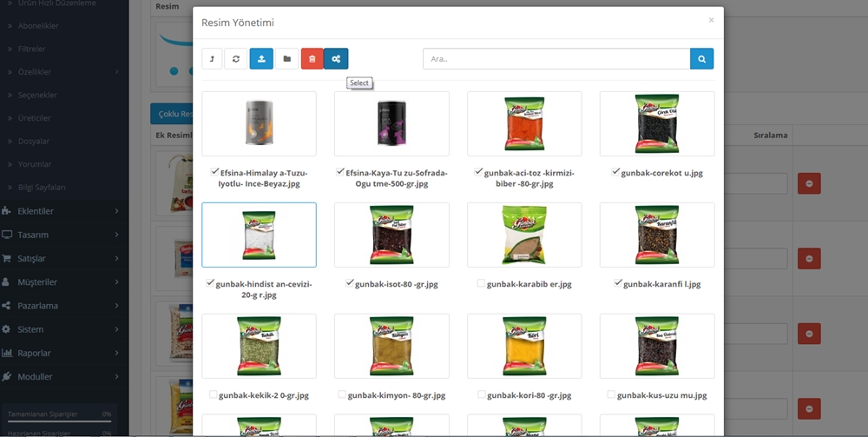Click the Select gears icon button
This screenshot has width=868, height=437.
tap(336, 59)
